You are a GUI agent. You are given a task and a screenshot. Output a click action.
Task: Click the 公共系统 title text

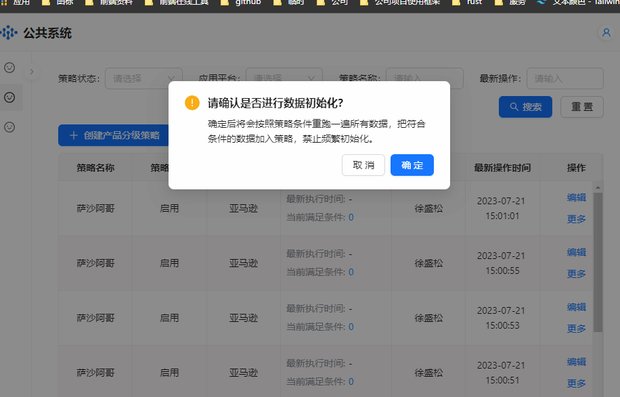pos(47,33)
